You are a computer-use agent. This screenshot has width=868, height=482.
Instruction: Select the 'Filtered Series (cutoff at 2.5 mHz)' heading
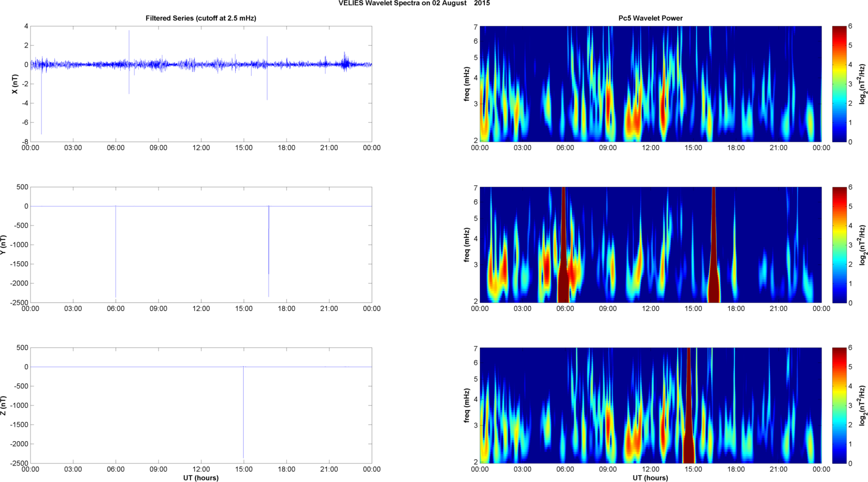[x=201, y=18]
